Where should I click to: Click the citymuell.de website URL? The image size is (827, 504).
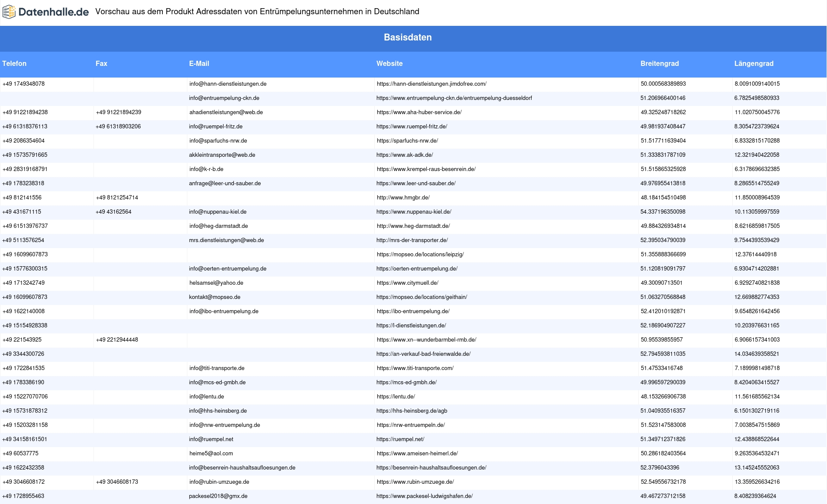click(x=407, y=283)
